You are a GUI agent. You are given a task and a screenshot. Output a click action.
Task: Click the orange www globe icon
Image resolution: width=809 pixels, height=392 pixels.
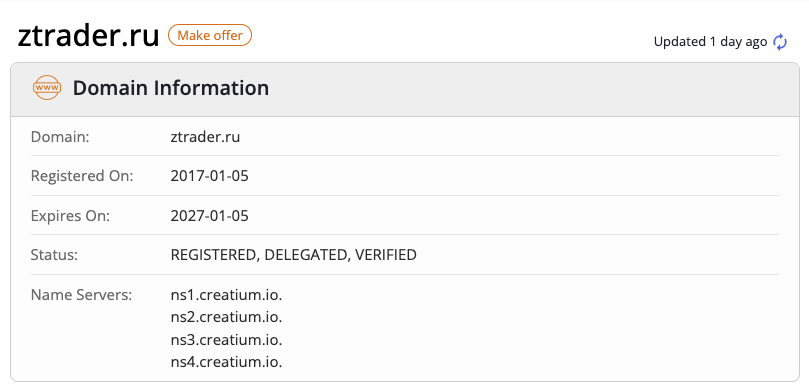(x=47, y=88)
